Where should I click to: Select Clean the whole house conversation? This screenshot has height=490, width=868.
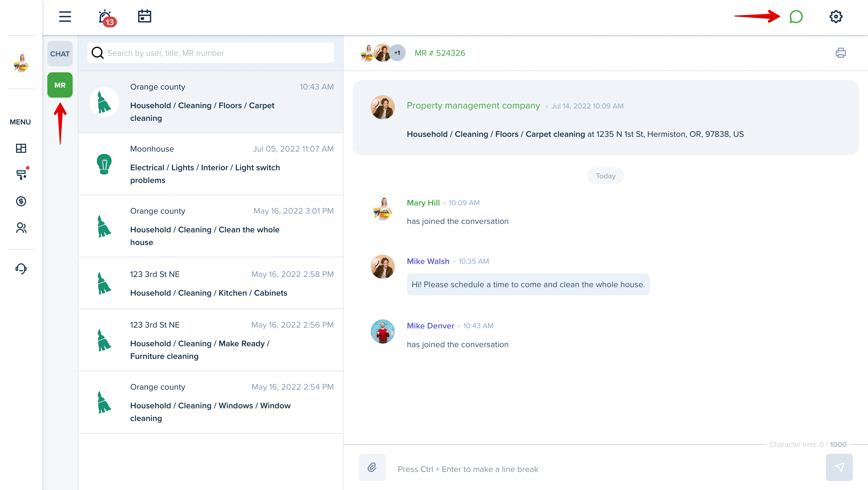[211, 226]
